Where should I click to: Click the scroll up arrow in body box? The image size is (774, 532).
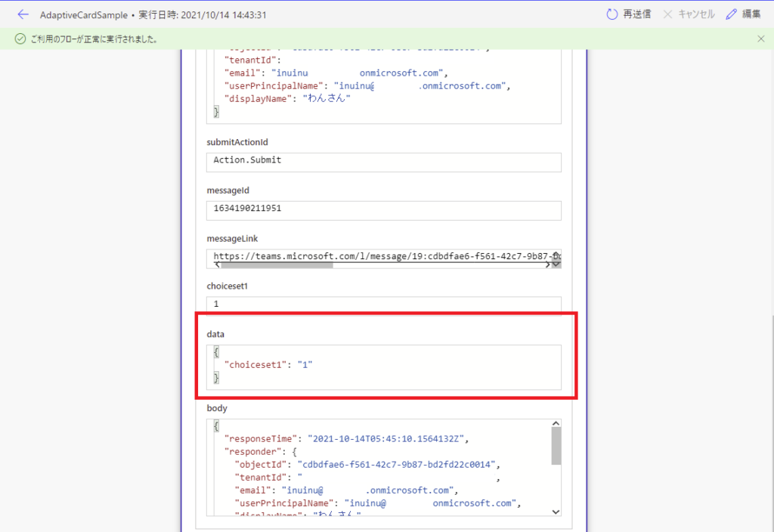(556, 423)
